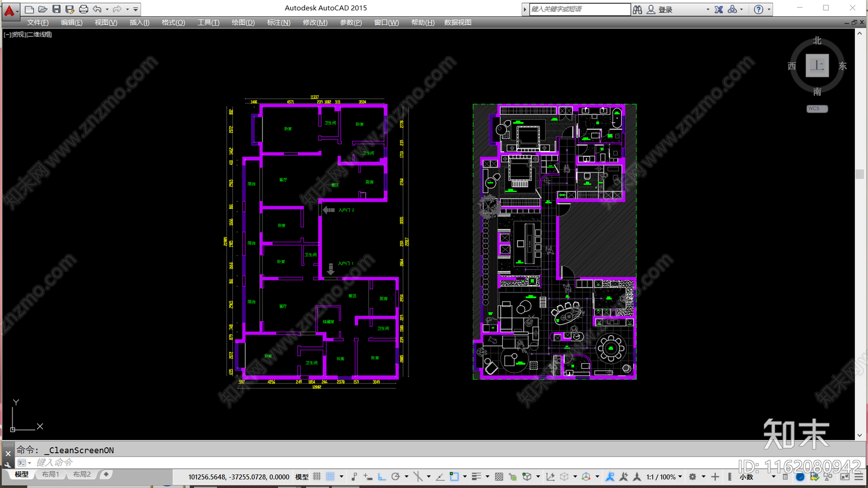Viewport: 868px width, 488px height.
Task: Click the WCS label under ViewCube
Action: tap(817, 108)
